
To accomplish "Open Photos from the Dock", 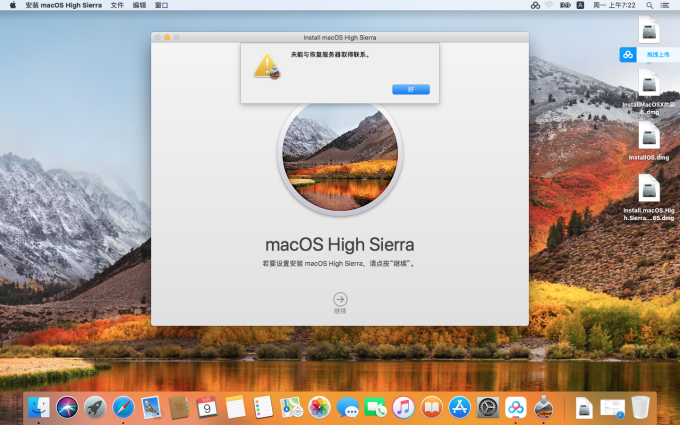I will point(320,408).
